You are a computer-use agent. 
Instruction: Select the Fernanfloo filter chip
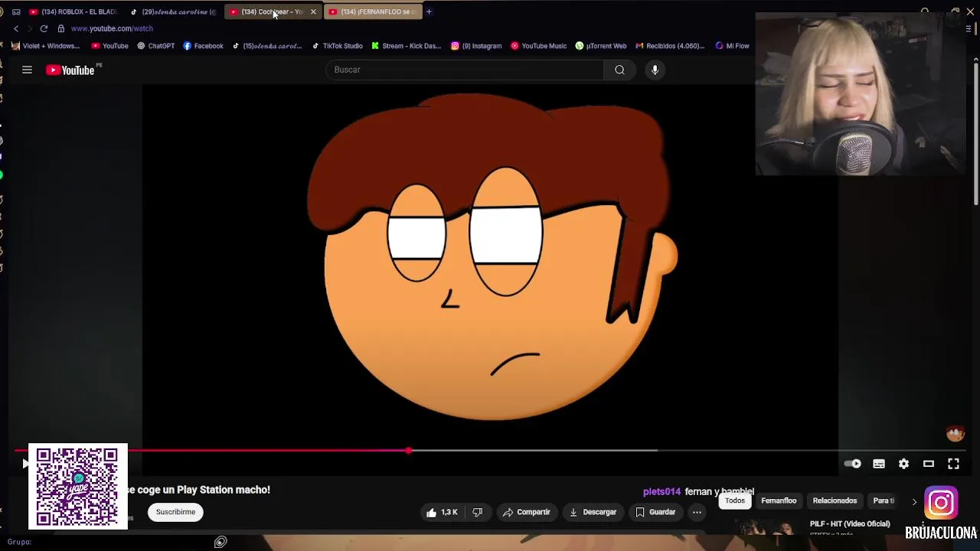point(779,500)
